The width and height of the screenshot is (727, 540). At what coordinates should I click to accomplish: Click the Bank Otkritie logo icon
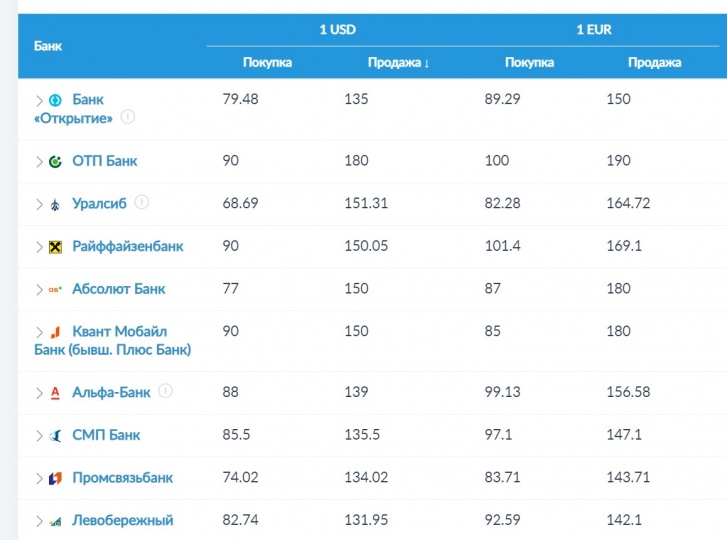pyautogui.click(x=56, y=100)
